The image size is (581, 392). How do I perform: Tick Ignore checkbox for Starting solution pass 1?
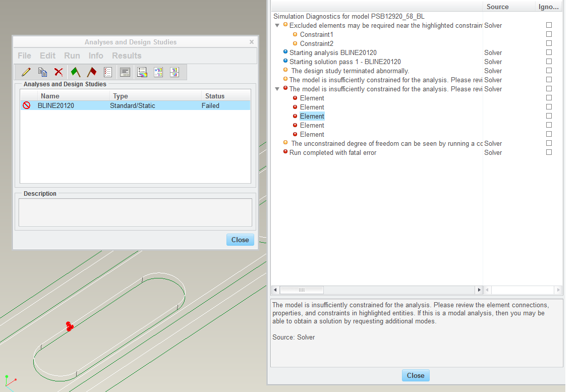pos(549,61)
